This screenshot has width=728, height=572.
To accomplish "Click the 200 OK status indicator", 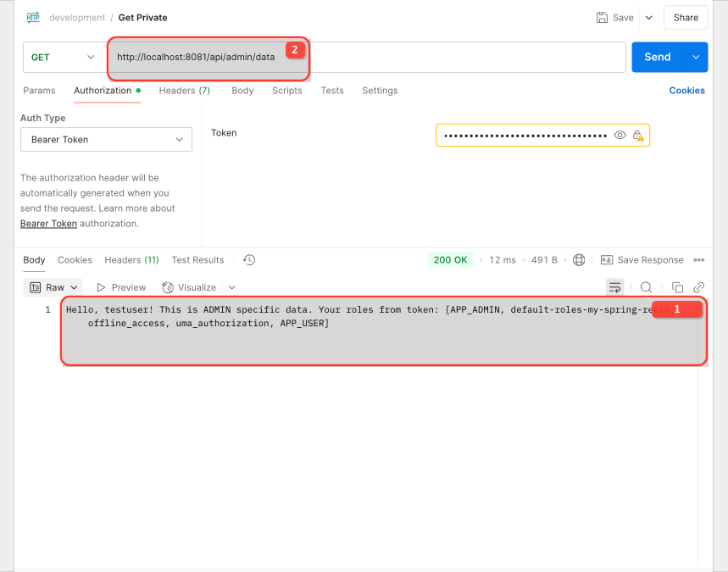I will coord(450,259).
